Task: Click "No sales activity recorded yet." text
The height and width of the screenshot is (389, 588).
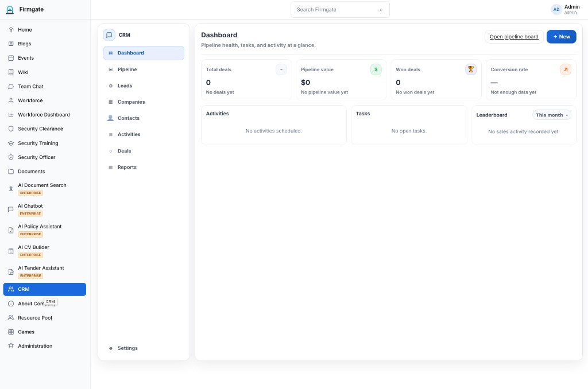Action: (524, 131)
